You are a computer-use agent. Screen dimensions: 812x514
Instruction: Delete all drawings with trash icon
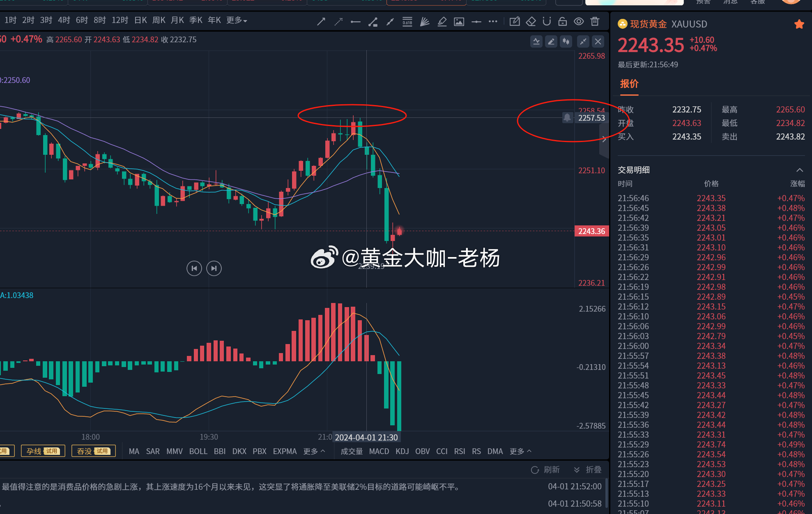pyautogui.click(x=595, y=21)
